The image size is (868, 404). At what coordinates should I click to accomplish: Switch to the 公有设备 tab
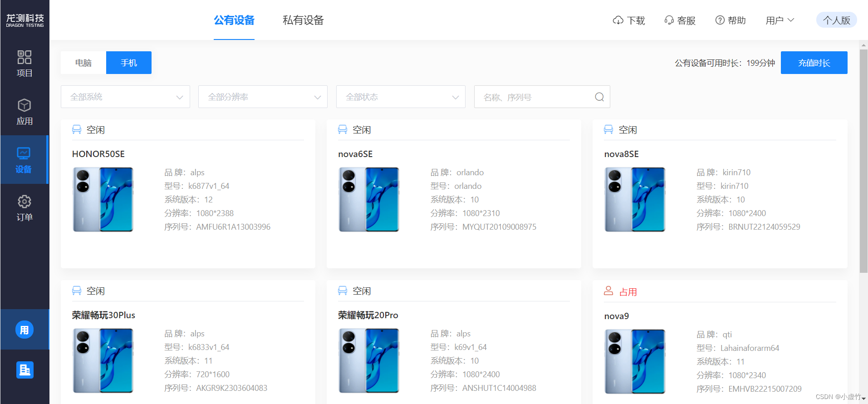pos(234,20)
